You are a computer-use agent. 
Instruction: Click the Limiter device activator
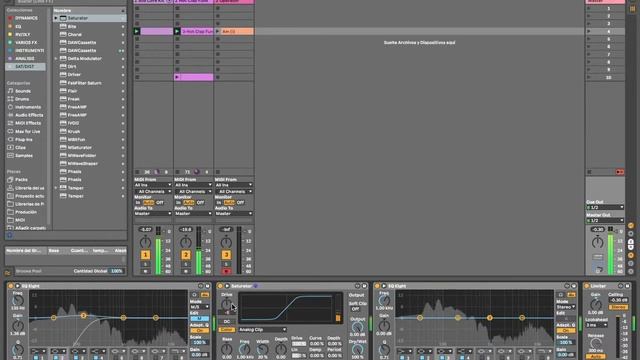pos(587,286)
